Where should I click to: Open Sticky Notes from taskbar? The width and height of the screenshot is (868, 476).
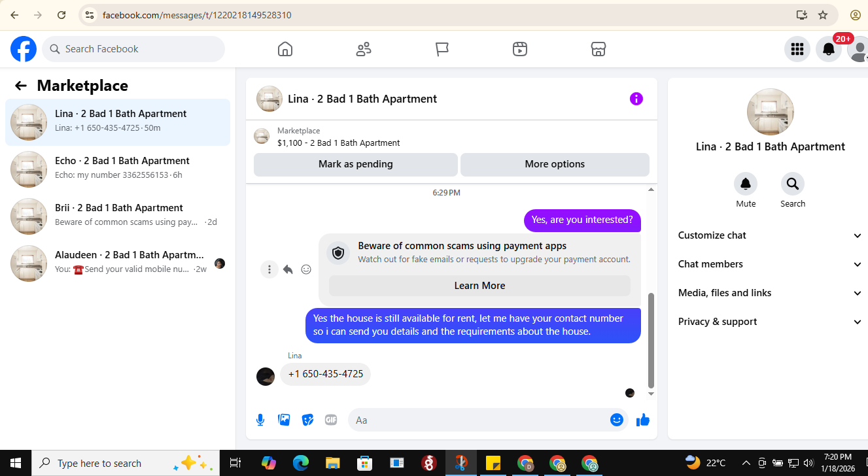[493, 463]
